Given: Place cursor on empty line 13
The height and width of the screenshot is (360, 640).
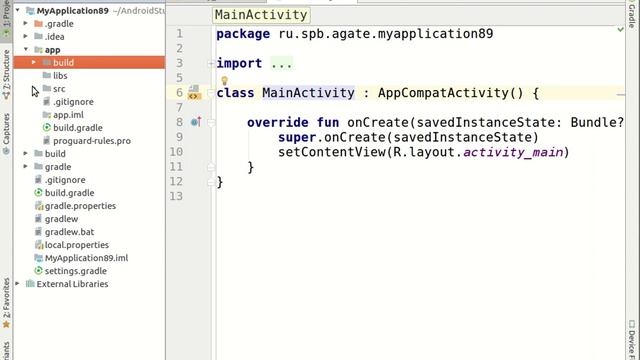Looking at the screenshot, I should pos(420,196).
